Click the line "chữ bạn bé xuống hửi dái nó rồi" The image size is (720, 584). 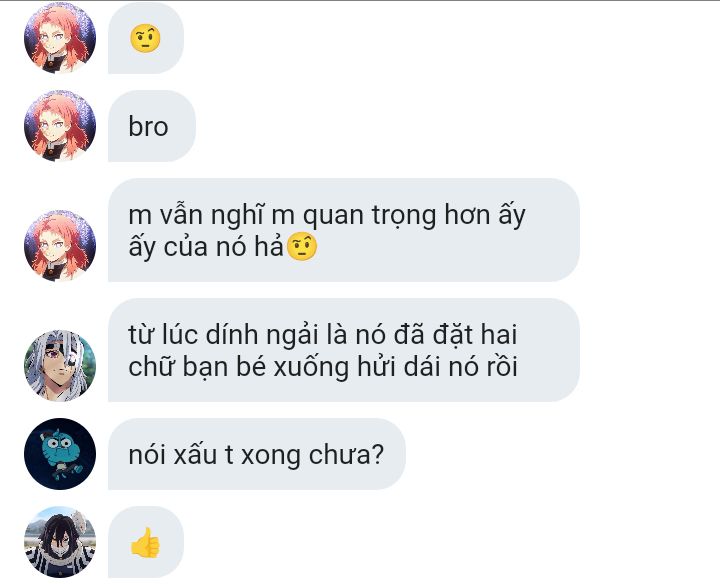[x=323, y=367]
